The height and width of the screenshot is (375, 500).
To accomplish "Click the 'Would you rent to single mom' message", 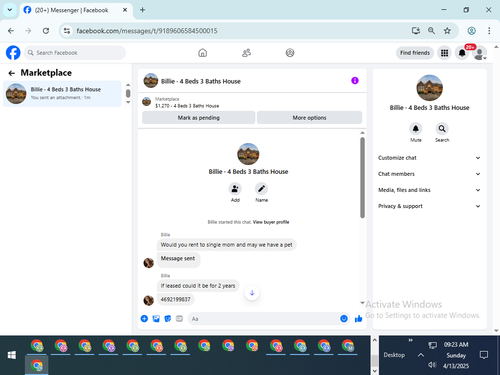I will pos(226,245).
